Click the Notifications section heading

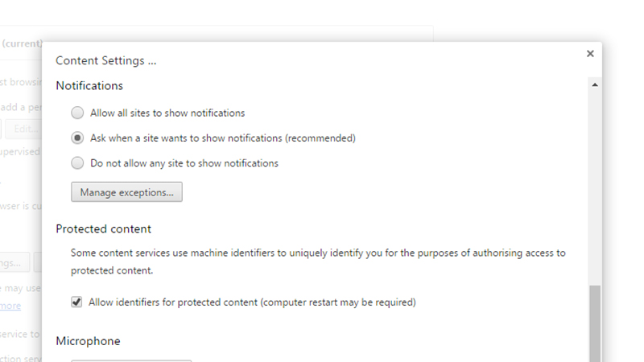[x=89, y=86]
